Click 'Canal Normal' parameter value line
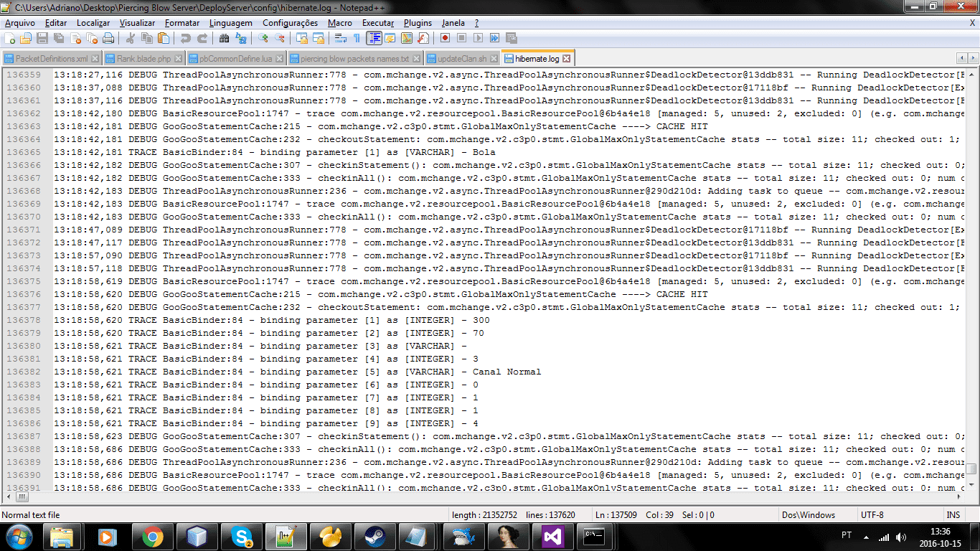This screenshot has width=980, height=551. (x=507, y=372)
